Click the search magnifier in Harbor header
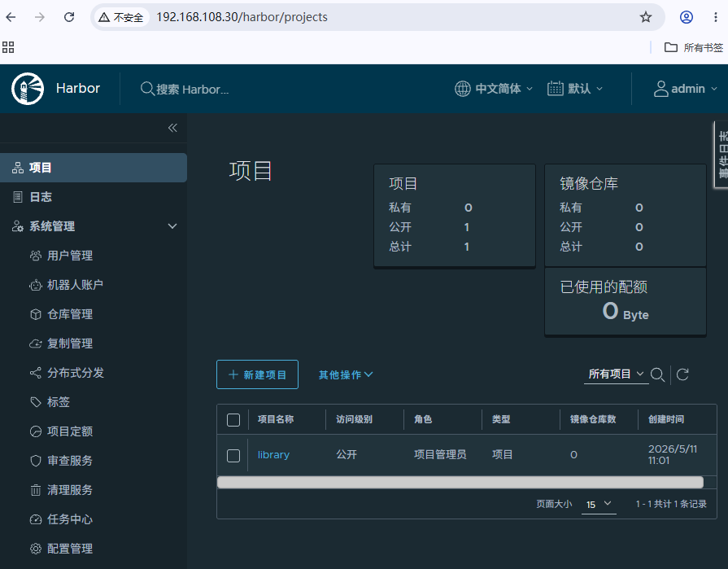Image resolution: width=728 pixels, height=569 pixels. [x=147, y=89]
